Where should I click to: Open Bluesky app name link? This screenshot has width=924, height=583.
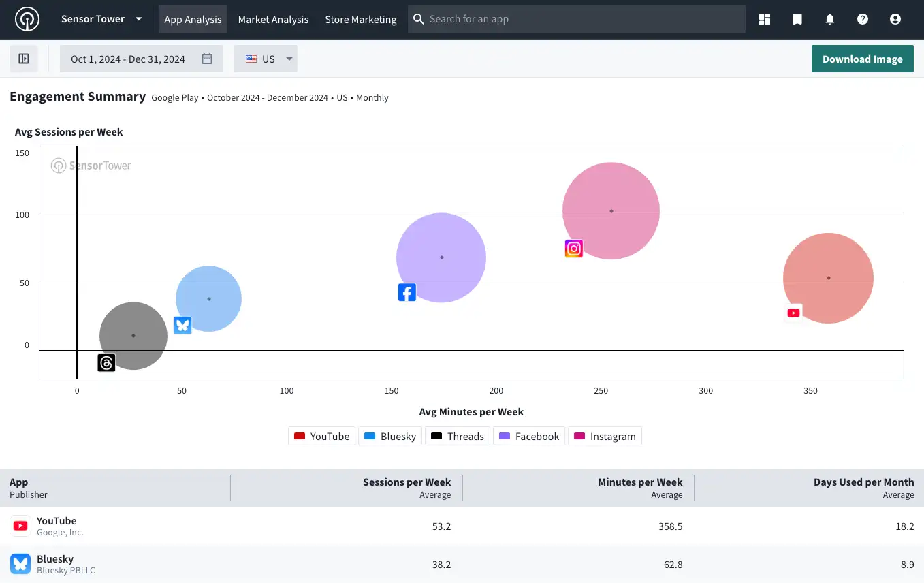[x=55, y=558]
